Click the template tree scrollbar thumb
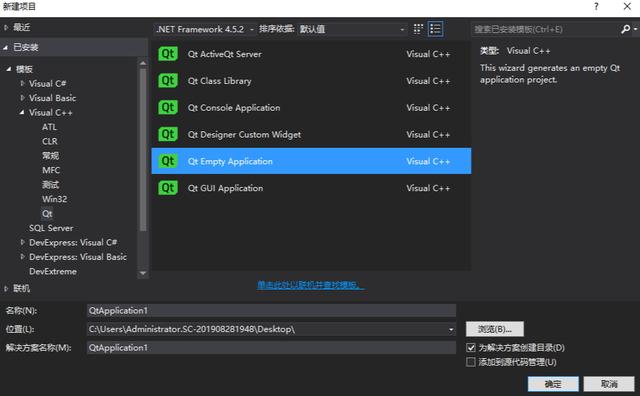 coord(143,150)
